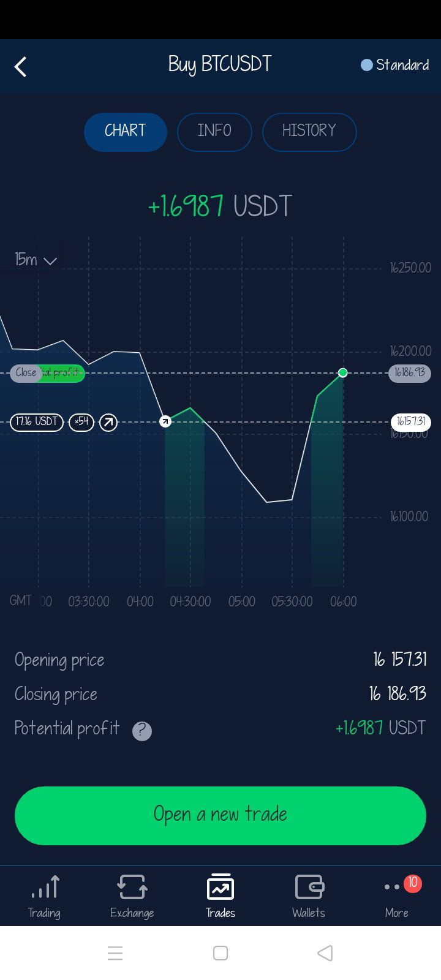Tap the 17.16 USDT amount pill
This screenshot has width=441, height=980.
coord(37,422)
